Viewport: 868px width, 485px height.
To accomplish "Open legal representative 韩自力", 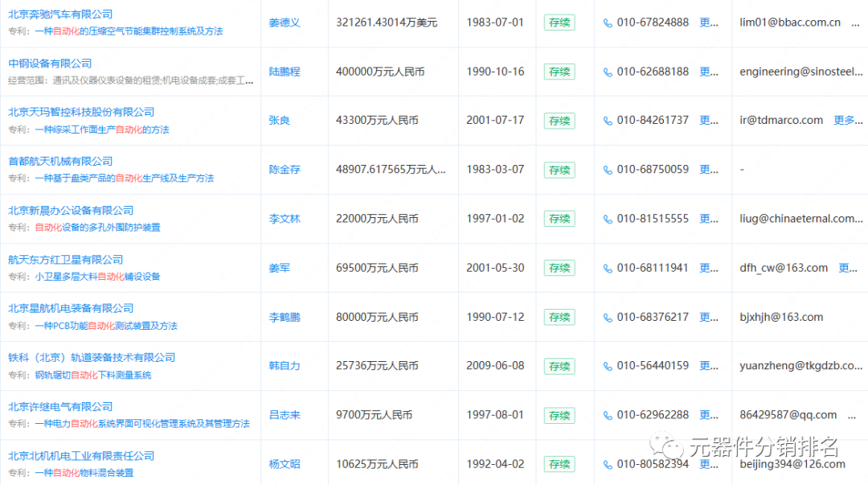I will pos(285,366).
